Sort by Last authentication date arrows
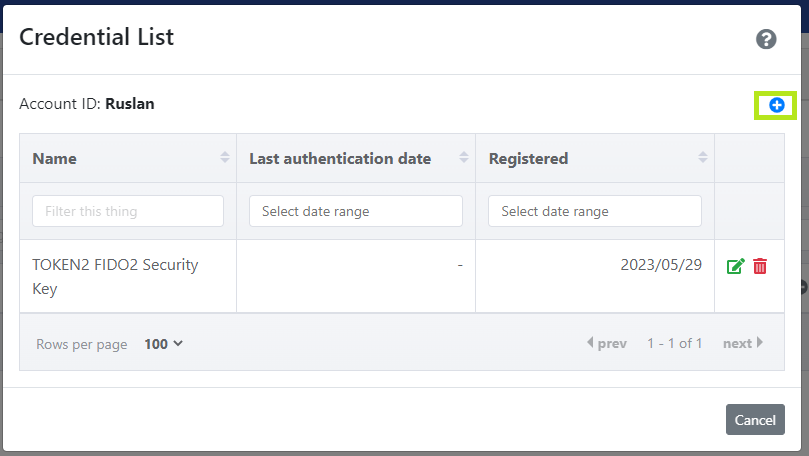 coord(464,157)
